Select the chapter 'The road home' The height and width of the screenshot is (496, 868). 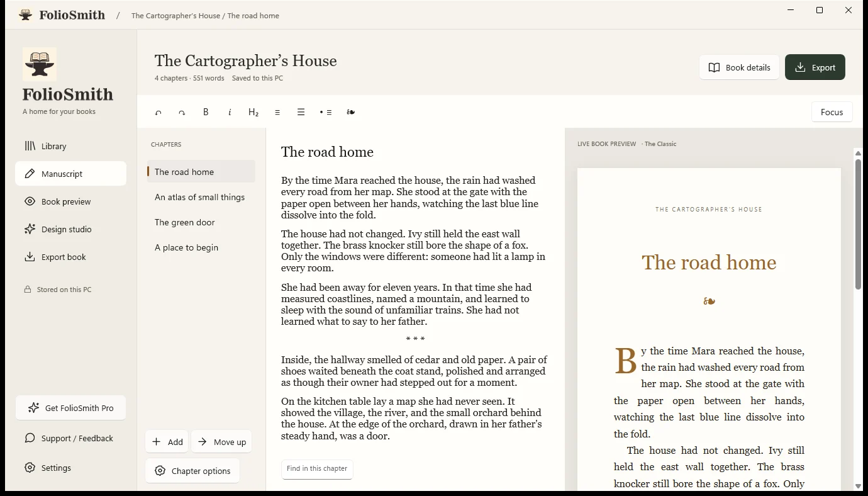pyautogui.click(x=201, y=172)
